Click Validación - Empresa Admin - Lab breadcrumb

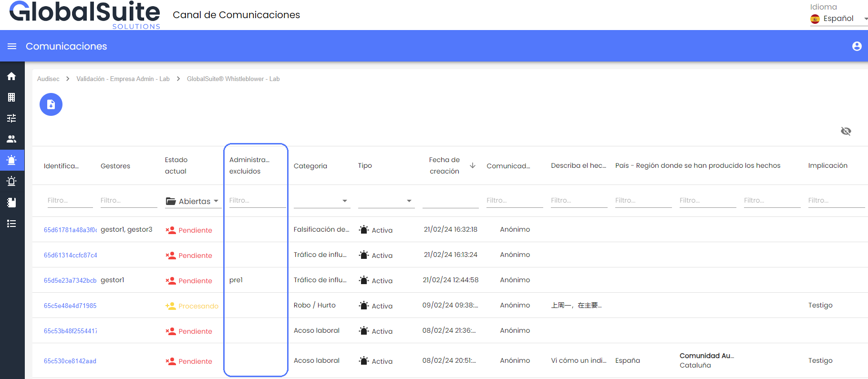123,79
